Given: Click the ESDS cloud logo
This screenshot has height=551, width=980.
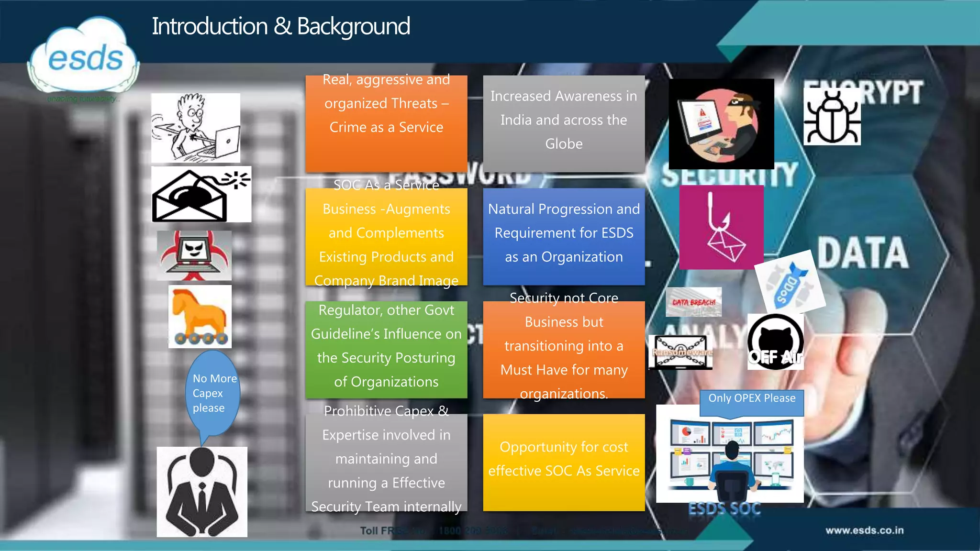Looking at the screenshot, I should point(84,57).
